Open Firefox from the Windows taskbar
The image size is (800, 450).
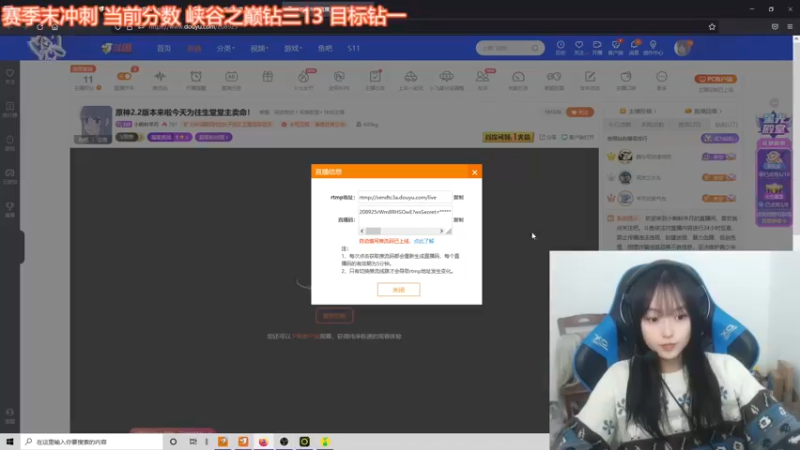[263, 442]
